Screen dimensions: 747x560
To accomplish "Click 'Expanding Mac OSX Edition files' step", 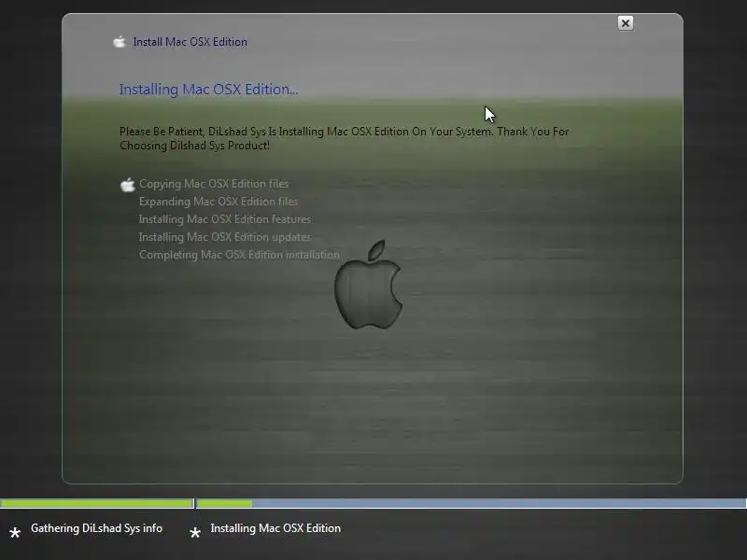I will 218,202.
